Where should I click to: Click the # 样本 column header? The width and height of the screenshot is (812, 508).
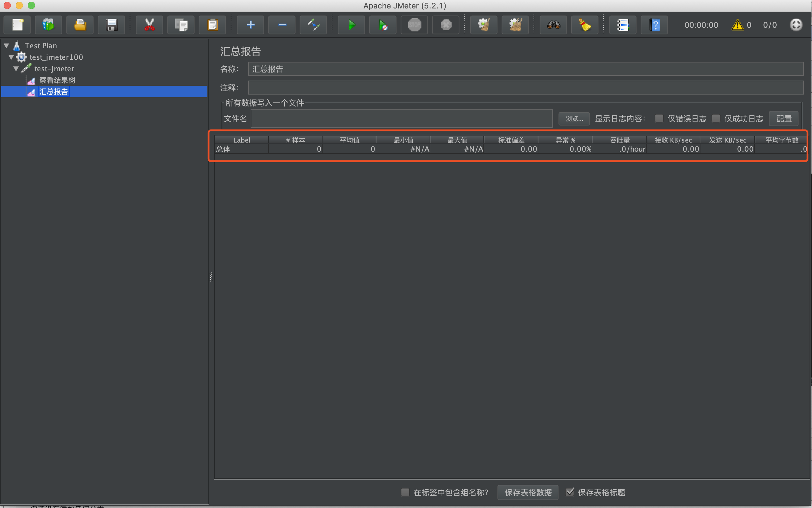pyautogui.click(x=295, y=140)
